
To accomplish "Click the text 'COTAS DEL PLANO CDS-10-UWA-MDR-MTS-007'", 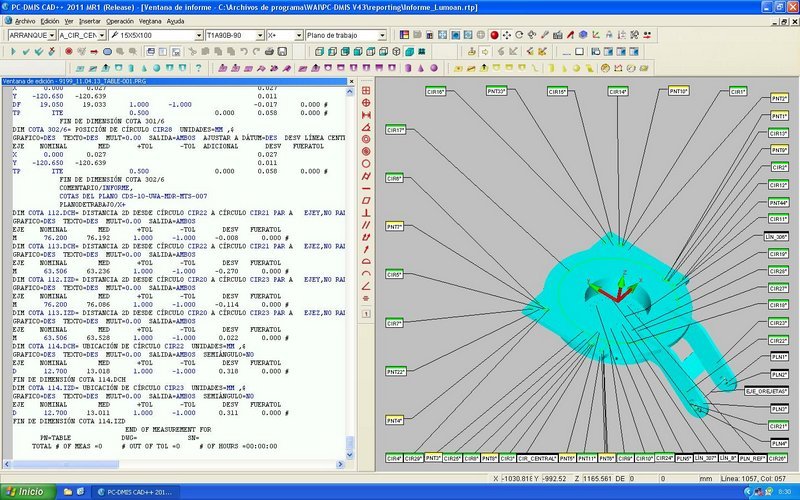I will coord(133,196).
